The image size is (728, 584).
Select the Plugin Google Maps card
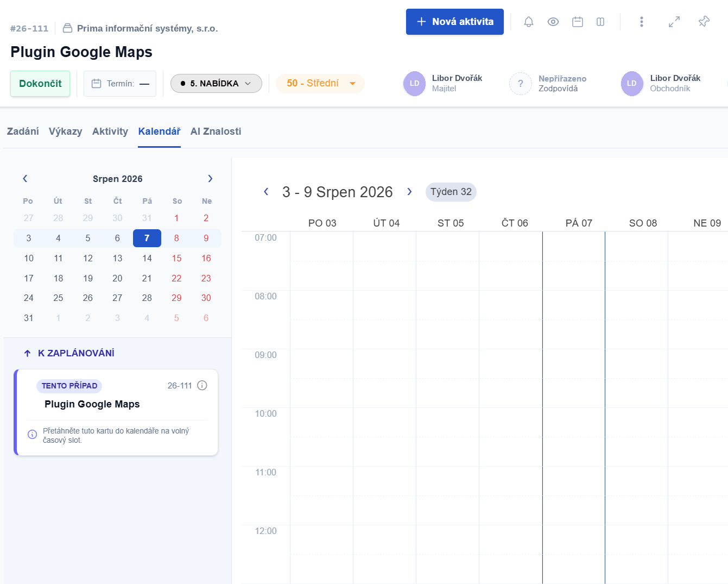116,412
